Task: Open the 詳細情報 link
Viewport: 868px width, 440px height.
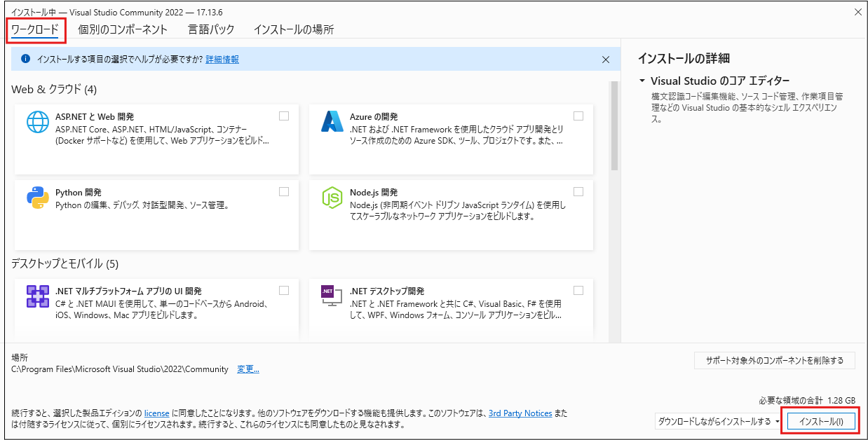Action: [222, 60]
